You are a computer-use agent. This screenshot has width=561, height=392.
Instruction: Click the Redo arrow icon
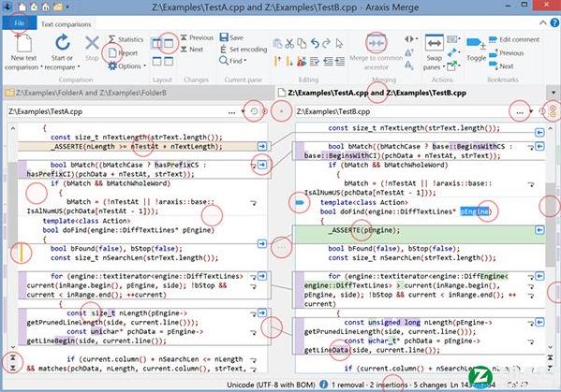tap(326, 44)
